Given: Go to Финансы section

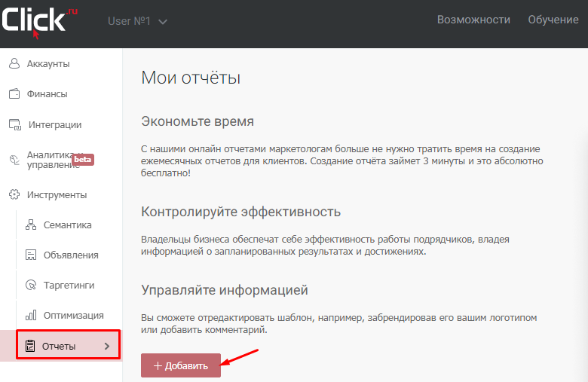Looking at the screenshot, I should 47,93.
